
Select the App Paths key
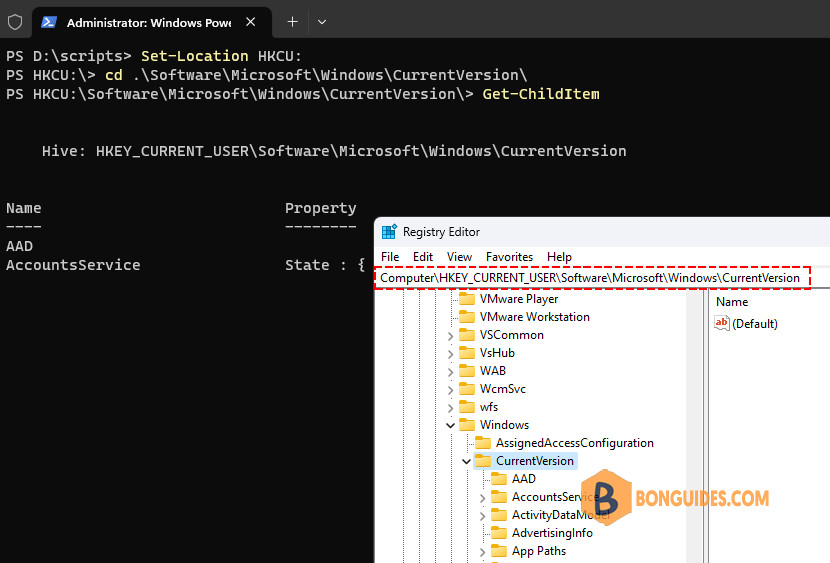(x=538, y=551)
